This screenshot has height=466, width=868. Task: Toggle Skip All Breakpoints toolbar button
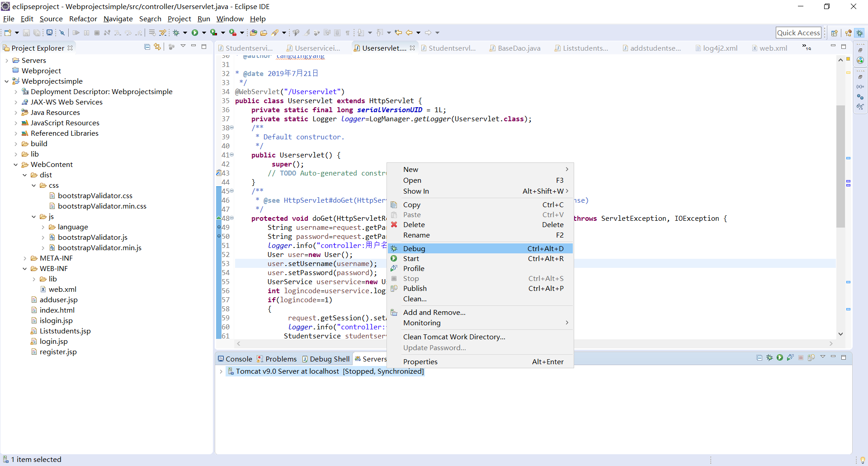click(x=62, y=33)
